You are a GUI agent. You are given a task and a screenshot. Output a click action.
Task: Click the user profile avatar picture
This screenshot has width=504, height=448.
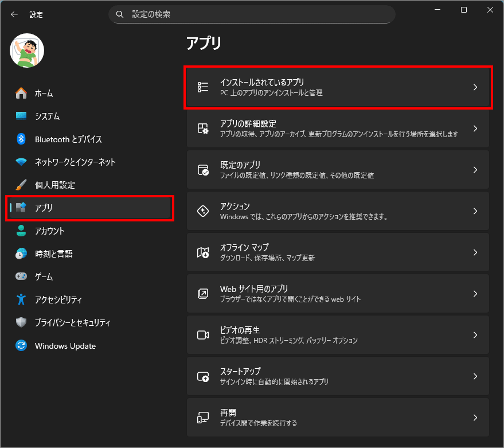tap(27, 50)
